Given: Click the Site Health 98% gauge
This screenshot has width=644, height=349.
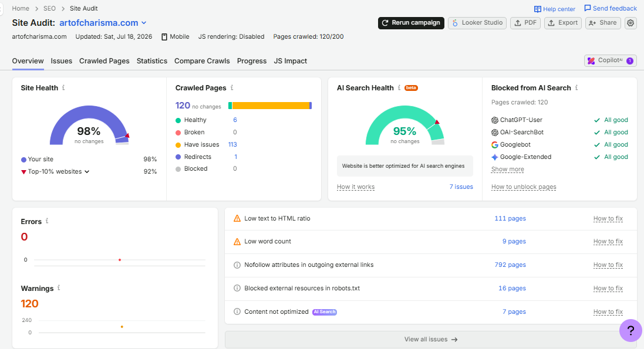Looking at the screenshot, I should (89, 126).
